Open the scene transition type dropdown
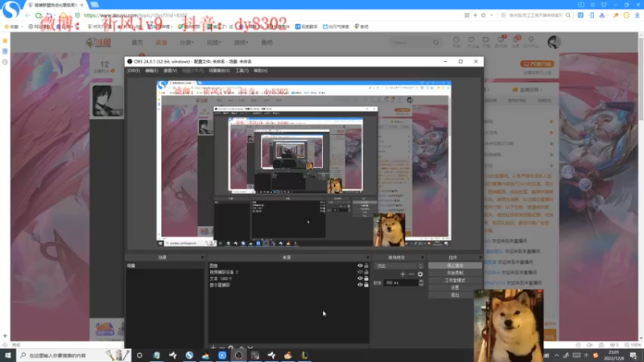 coord(399,266)
